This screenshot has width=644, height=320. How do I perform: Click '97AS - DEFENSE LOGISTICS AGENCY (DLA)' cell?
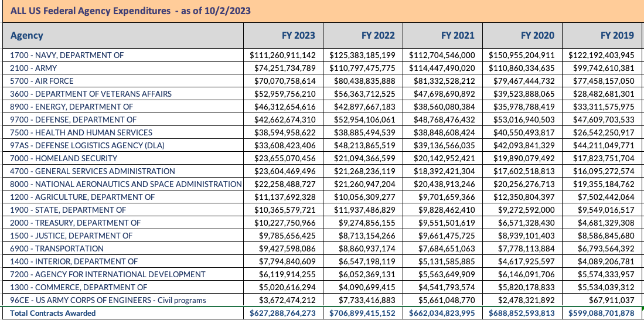click(x=123, y=145)
